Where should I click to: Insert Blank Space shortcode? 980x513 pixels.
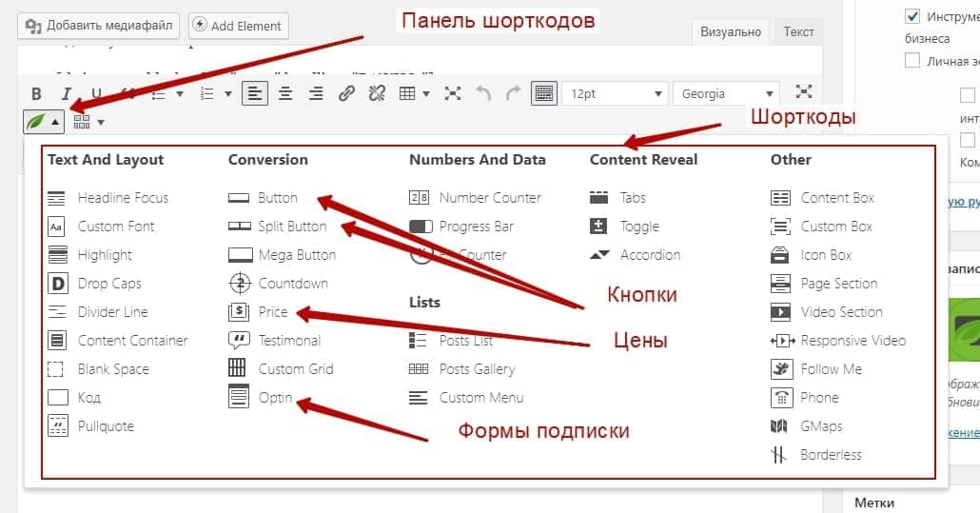99,369
